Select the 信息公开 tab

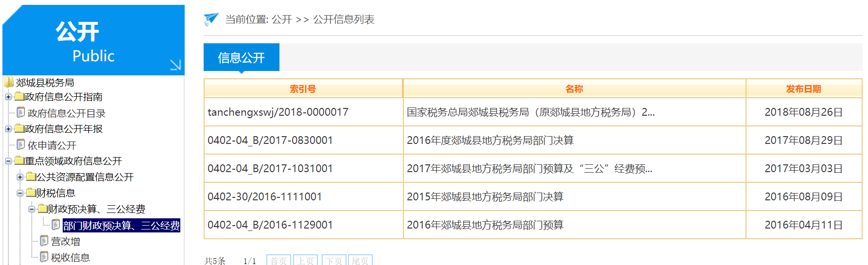coord(241,57)
